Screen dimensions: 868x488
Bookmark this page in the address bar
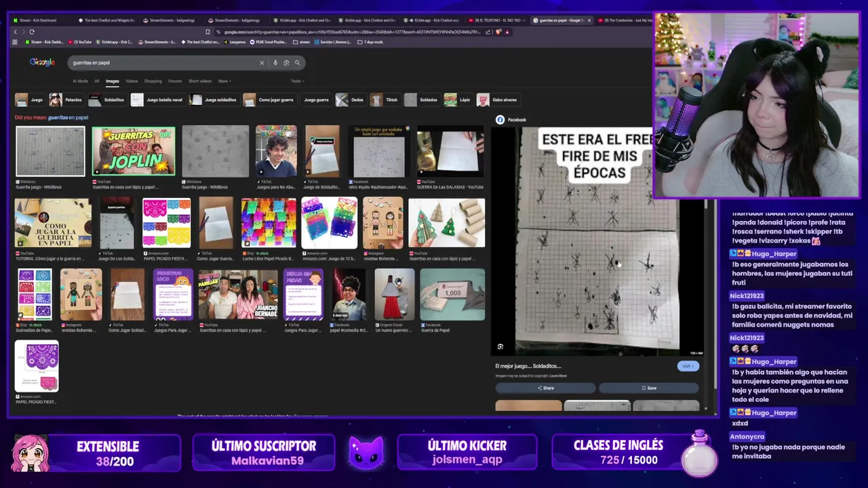click(208, 32)
